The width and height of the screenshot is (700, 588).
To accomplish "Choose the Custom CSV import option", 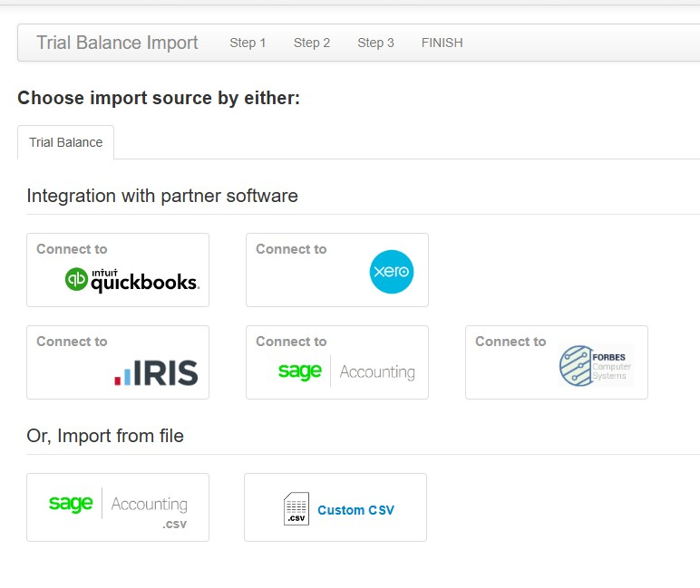I will (335, 507).
